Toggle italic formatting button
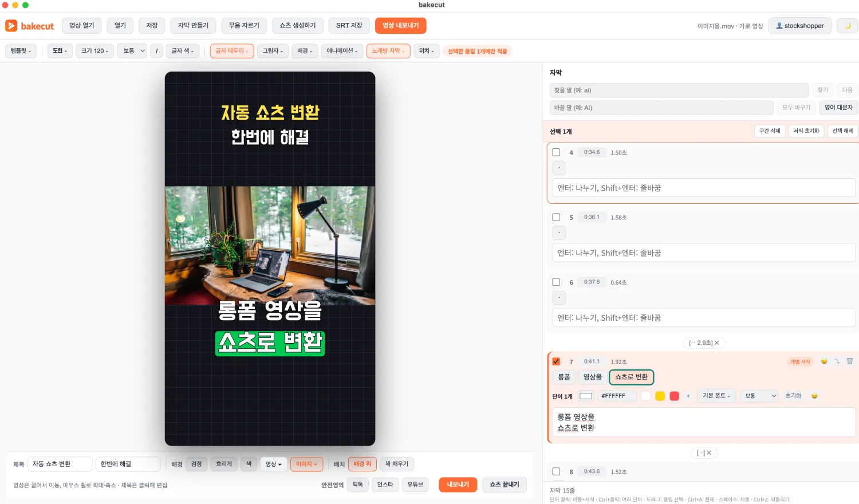Image resolution: width=859 pixels, height=504 pixels. pos(156,51)
